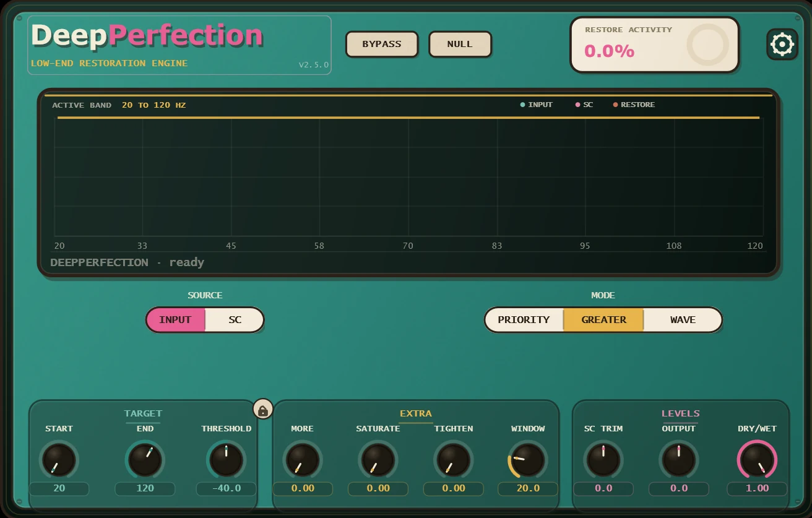Click the Restore Activity ring meter

pos(707,45)
